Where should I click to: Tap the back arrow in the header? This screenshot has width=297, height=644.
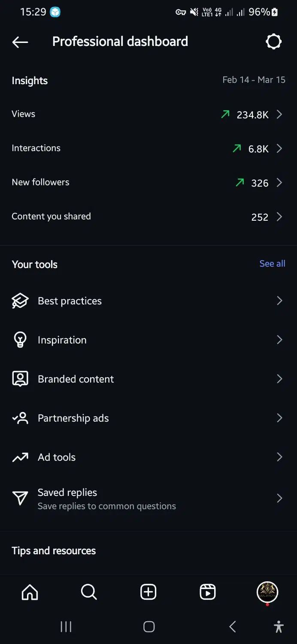tap(20, 42)
